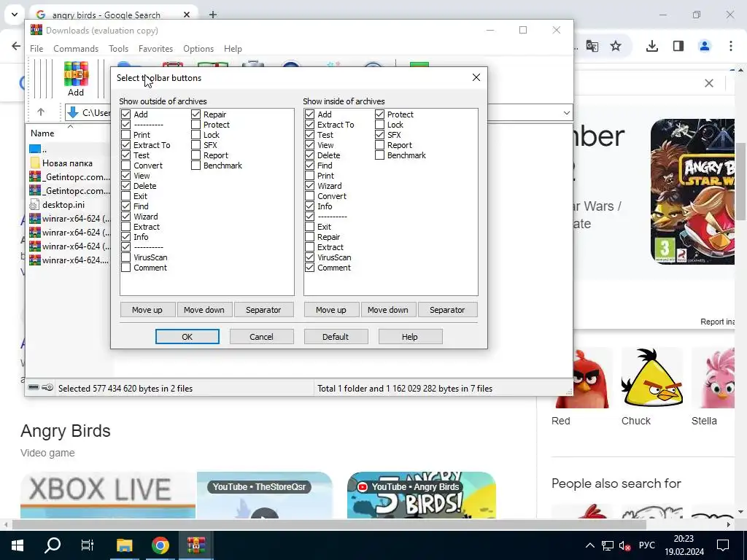Click the Chrome profile avatar icon
The width and height of the screenshot is (747, 560).
pyautogui.click(x=704, y=46)
